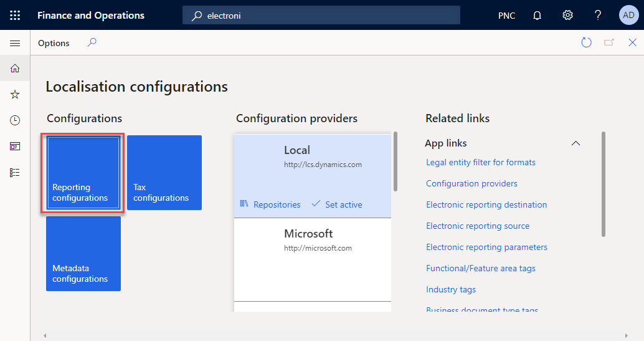Open the Reporting configurations tile
This screenshot has width=644, height=341.
(83, 173)
